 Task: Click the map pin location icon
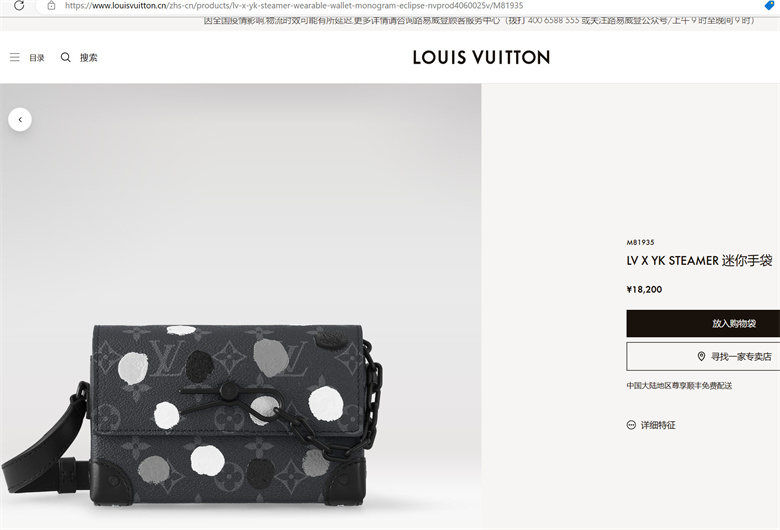[x=701, y=356]
